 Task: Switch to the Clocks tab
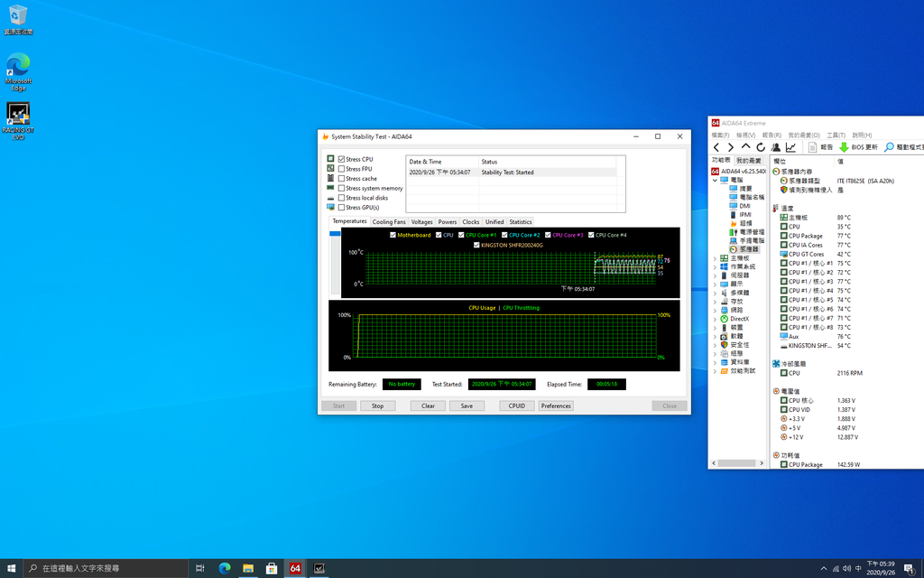[471, 222]
